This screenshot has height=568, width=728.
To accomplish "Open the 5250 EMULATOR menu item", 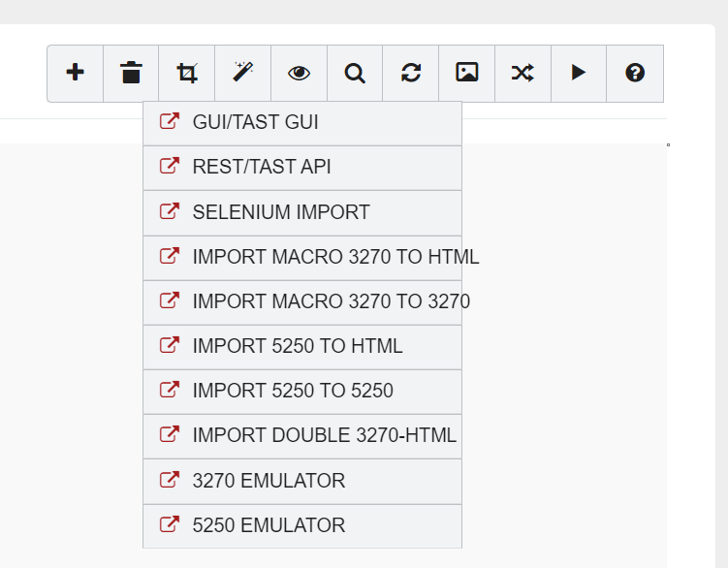I will [269, 525].
